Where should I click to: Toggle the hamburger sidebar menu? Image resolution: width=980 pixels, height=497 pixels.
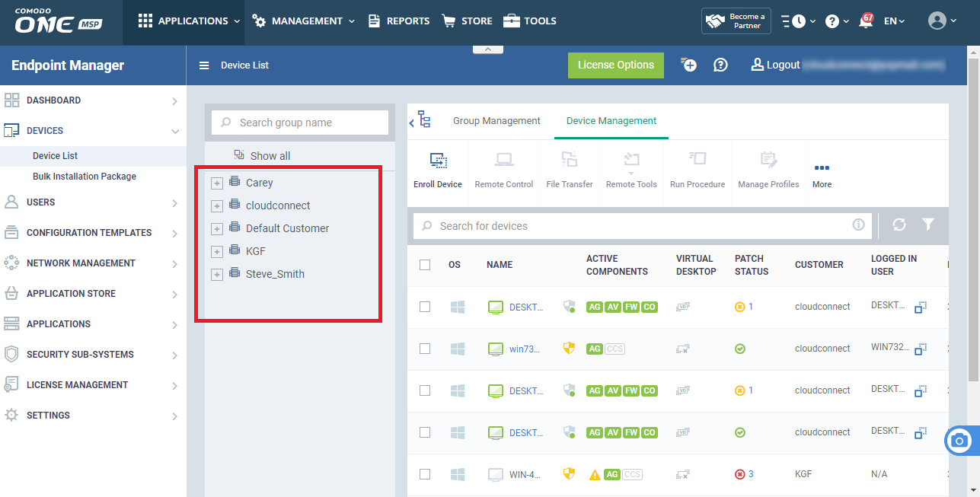point(204,65)
